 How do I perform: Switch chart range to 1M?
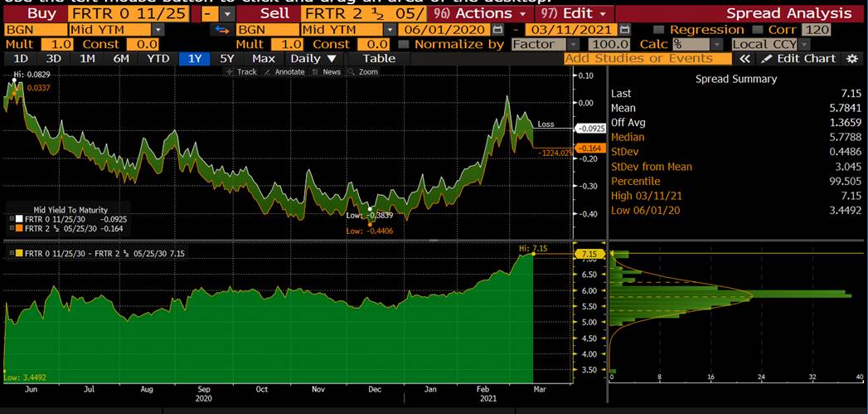point(87,58)
